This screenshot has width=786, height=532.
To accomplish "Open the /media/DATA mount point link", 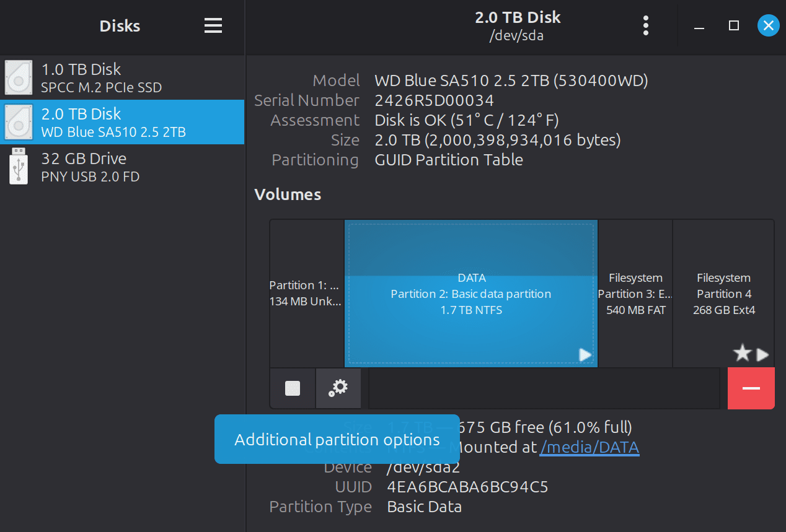I will (589, 447).
